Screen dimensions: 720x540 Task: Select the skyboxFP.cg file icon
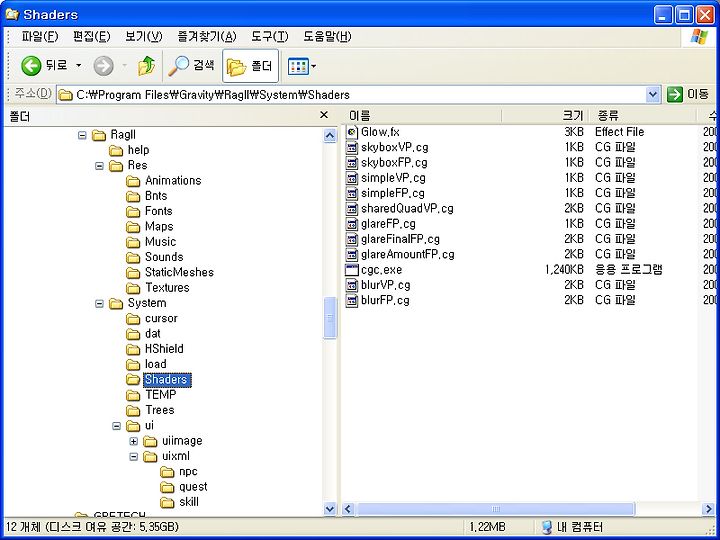click(352, 163)
